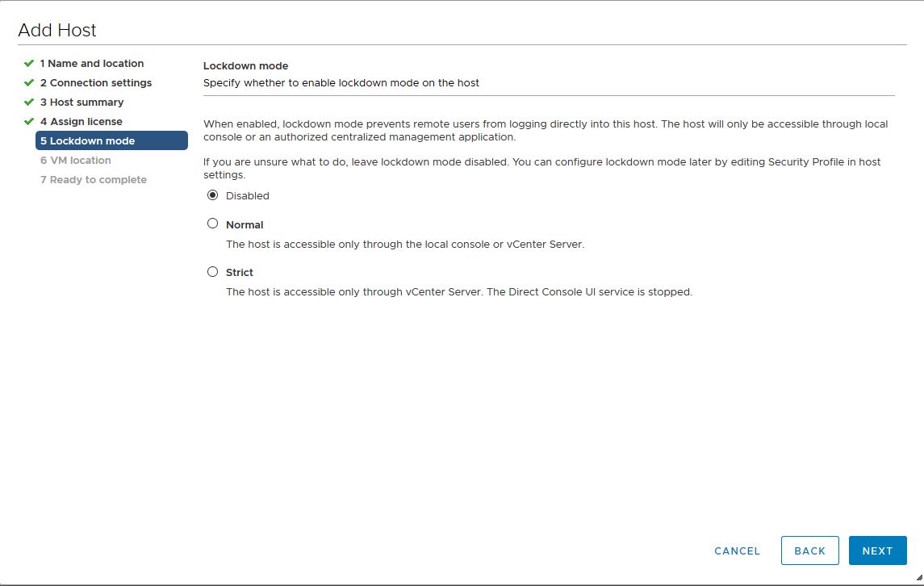Viewport: 924px width, 586px height.
Task: Select the Disabled lockdown option
Action: (x=213, y=195)
